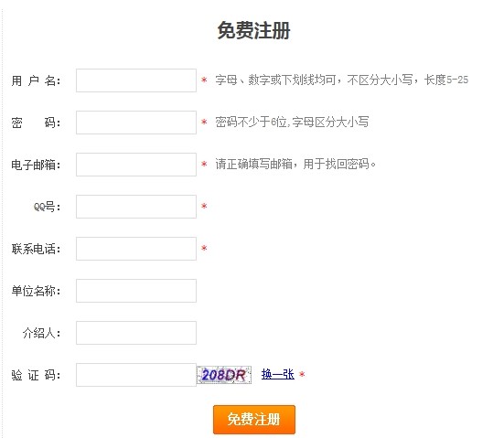
Task: Click the 单位名称 company name field
Action: click(136, 291)
